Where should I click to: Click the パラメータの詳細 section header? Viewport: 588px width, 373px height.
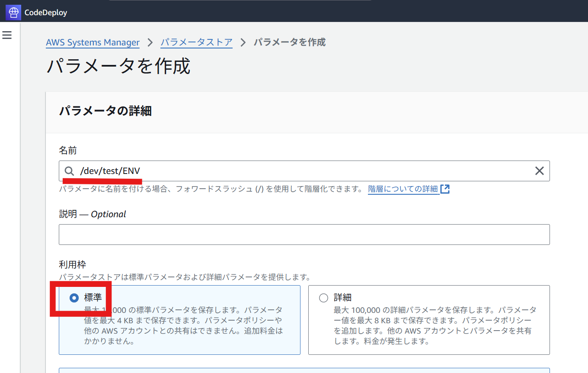pos(105,111)
